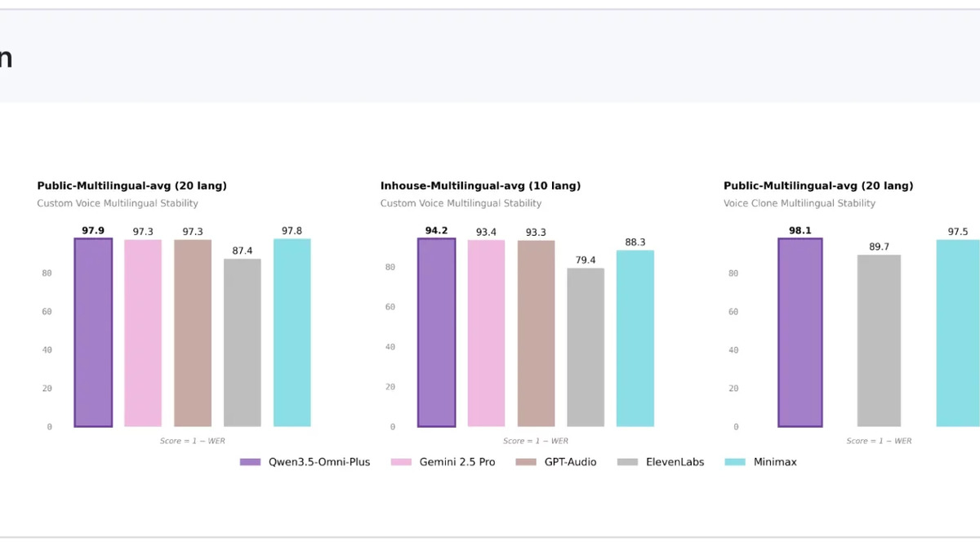Click the brown GPT-Audio legend swatch

[527, 462]
